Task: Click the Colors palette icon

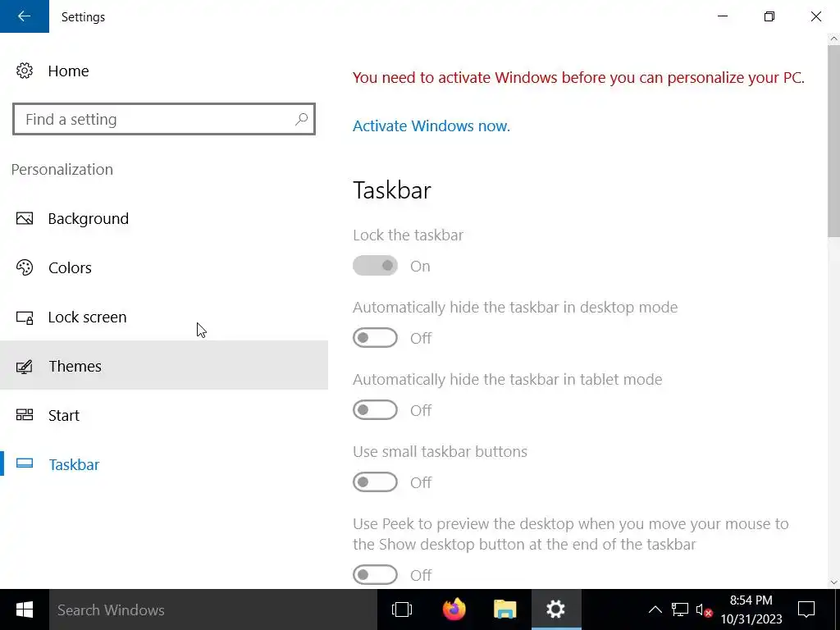Action: (24, 267)
